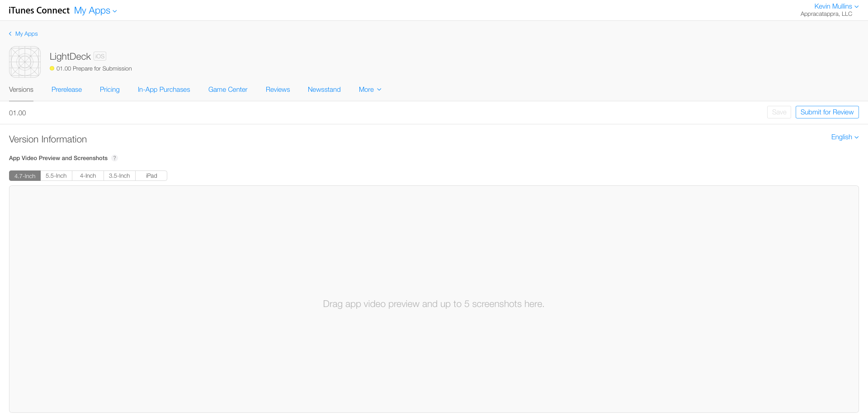Screen dimensions: 868x416
Task: Open the More tab menu
Action: 370,89
